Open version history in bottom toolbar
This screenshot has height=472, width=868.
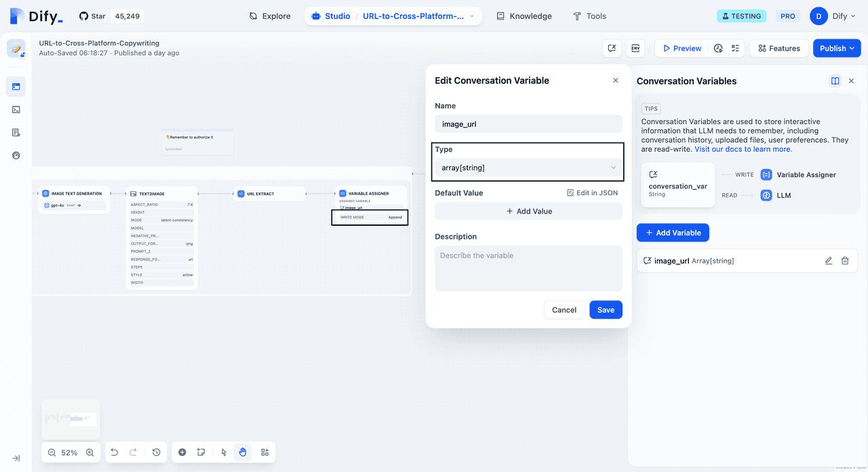[156, 452]
